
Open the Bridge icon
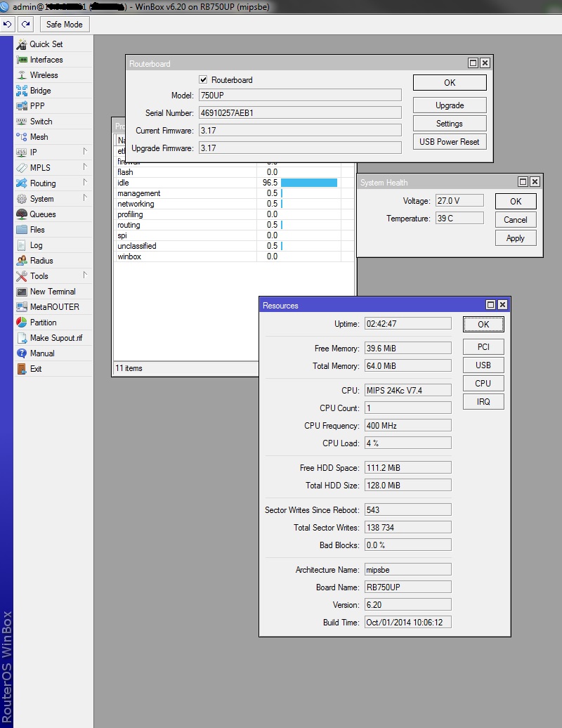(22, 91)
